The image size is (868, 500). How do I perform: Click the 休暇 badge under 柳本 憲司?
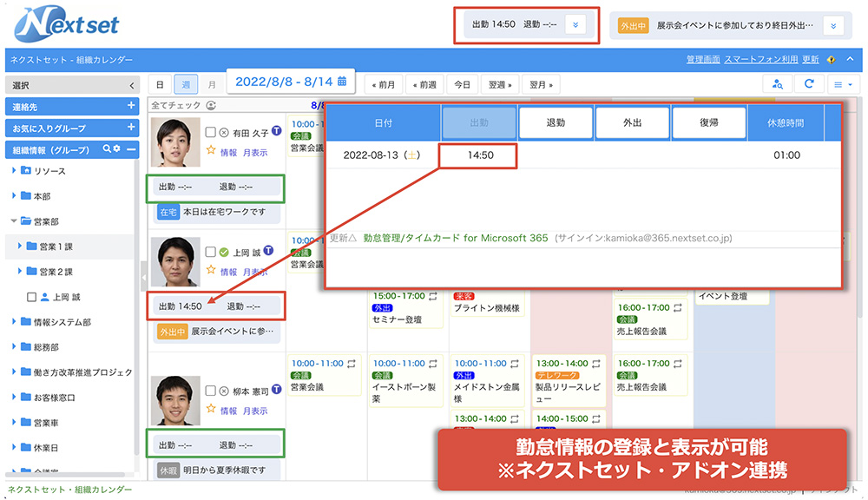coord(168,470)
